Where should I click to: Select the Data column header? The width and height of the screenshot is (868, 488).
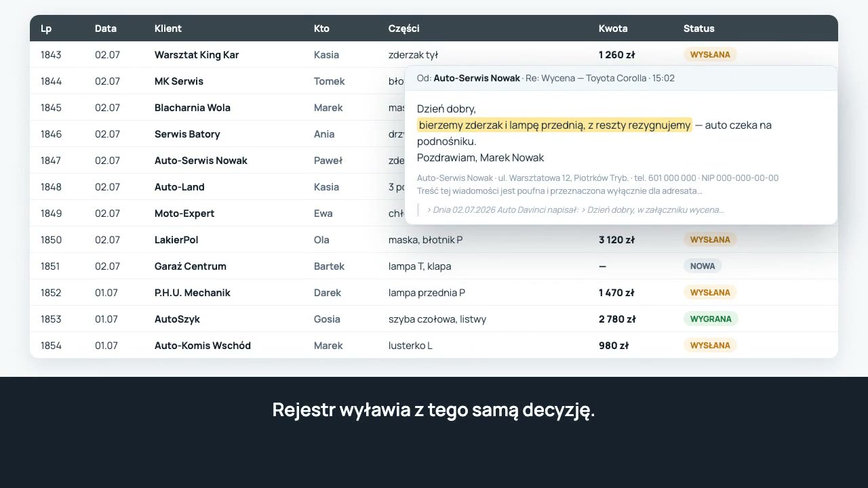tap(106, 28)
